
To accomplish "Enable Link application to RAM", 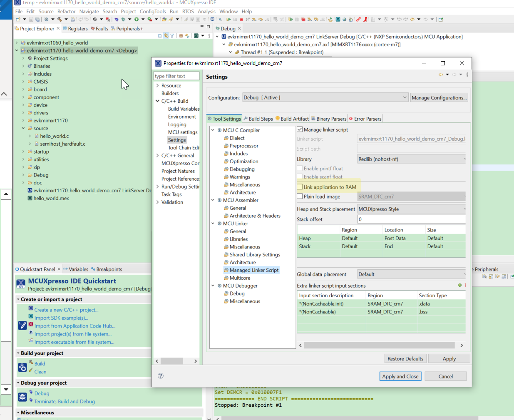I will pos(300,187).
